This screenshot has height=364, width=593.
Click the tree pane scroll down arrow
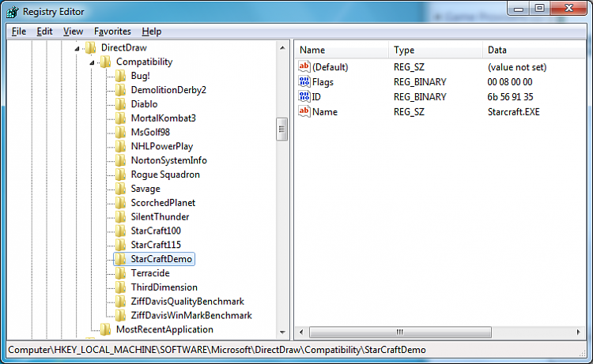click(282, 332)
